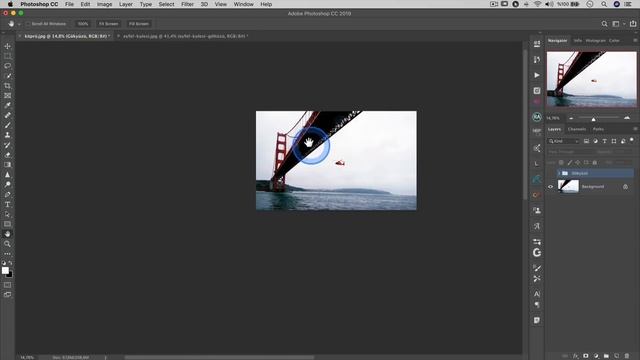Select the Eraser tool
The image size is (640, 360).
pos(7,155)
